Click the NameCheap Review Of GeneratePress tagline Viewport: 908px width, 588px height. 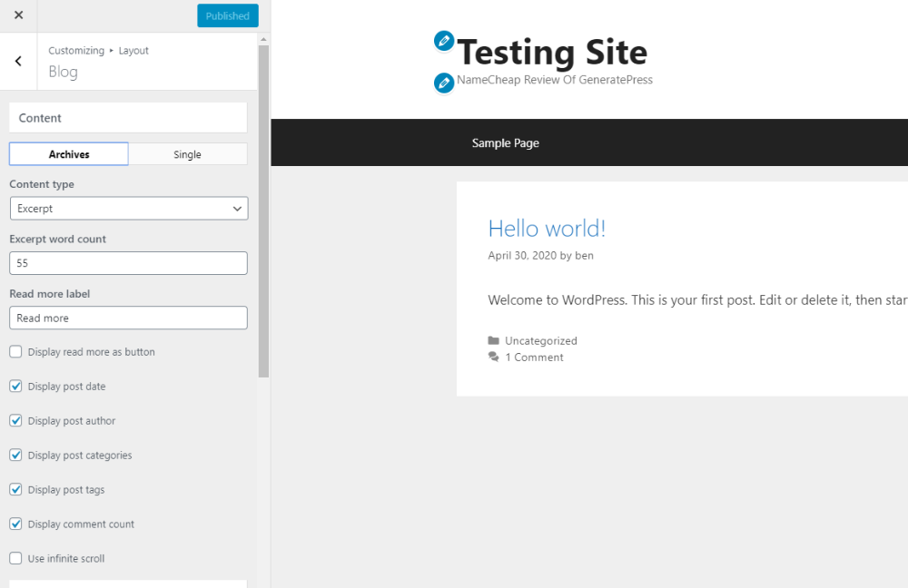(x=555, y=80)
